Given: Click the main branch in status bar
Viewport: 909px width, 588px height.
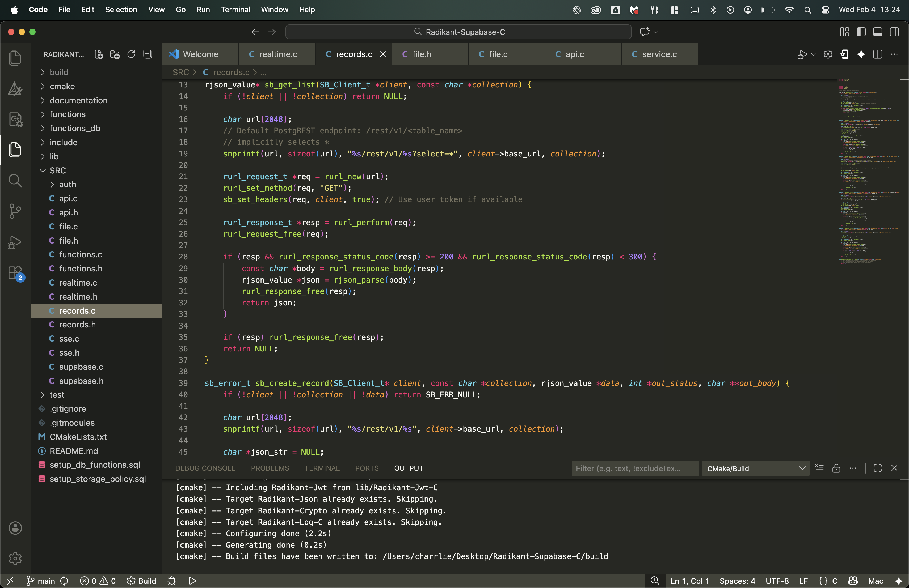Looking at the screenshot, I should [x=41, y=581].
